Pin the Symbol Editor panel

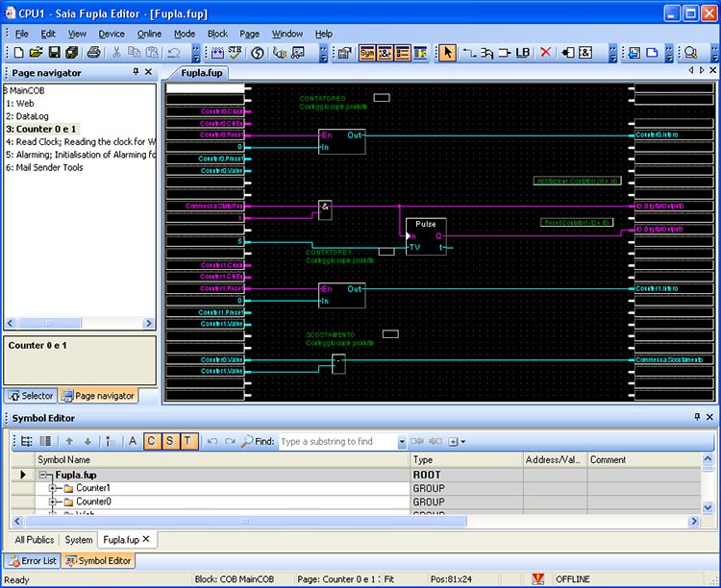click(697, 417)
